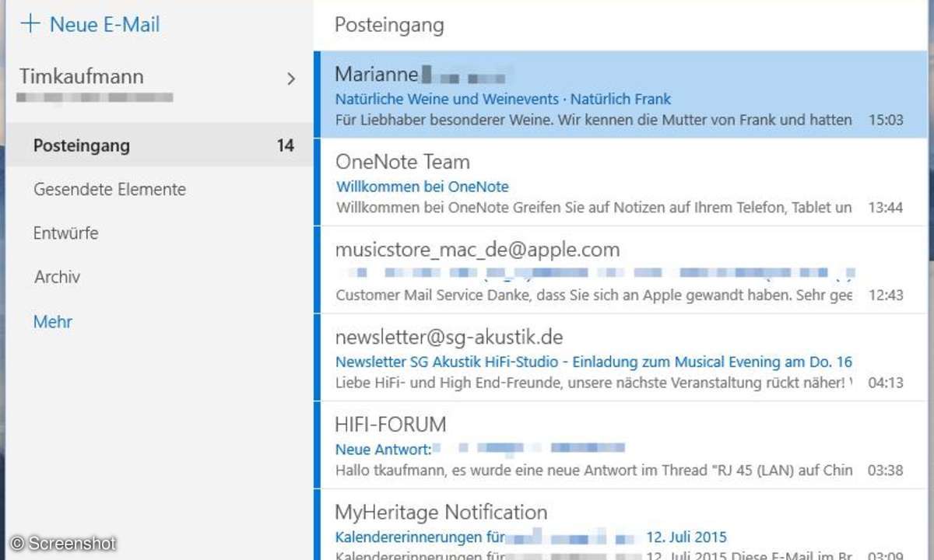Image resolution: width=934 pixels, height=560 pixels.
Task: Open email from MyHeritage Notification
Action: point(441,512)
